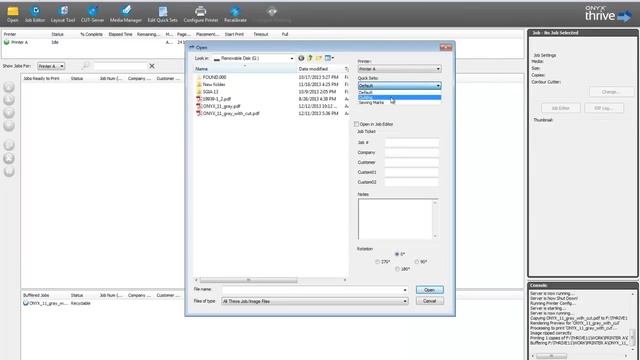Expand the File name history dropdown arrow
640x360 pixels.
coord(405,290)
